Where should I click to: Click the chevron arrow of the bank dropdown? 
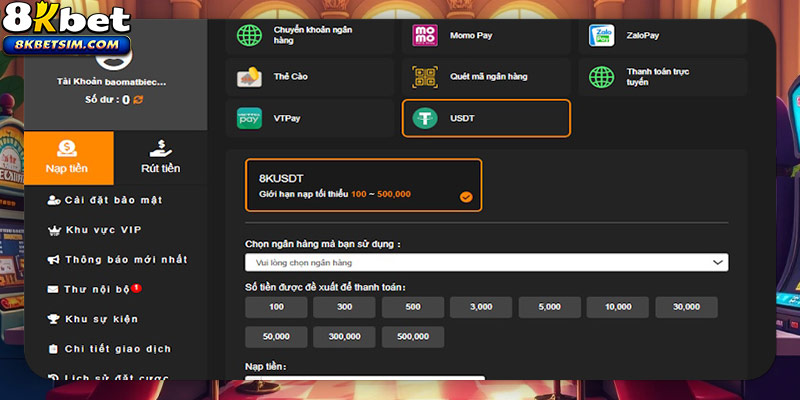coord(717,262)
